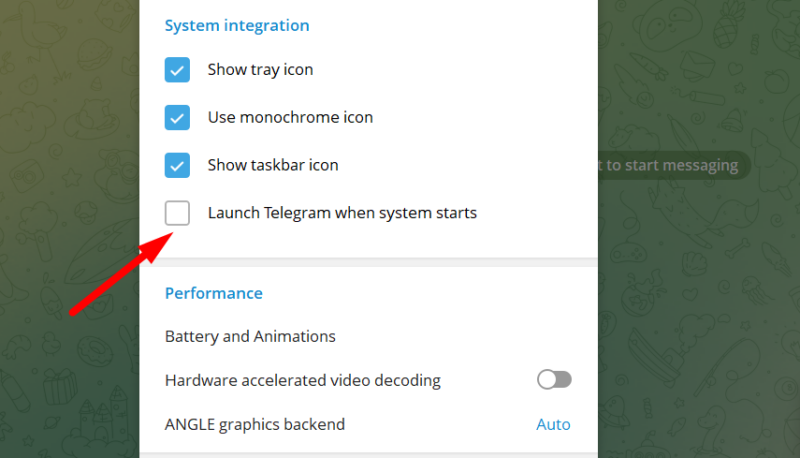
Task: Change ANGLE graphics backend Auto value
Action: tap(553, 424)
